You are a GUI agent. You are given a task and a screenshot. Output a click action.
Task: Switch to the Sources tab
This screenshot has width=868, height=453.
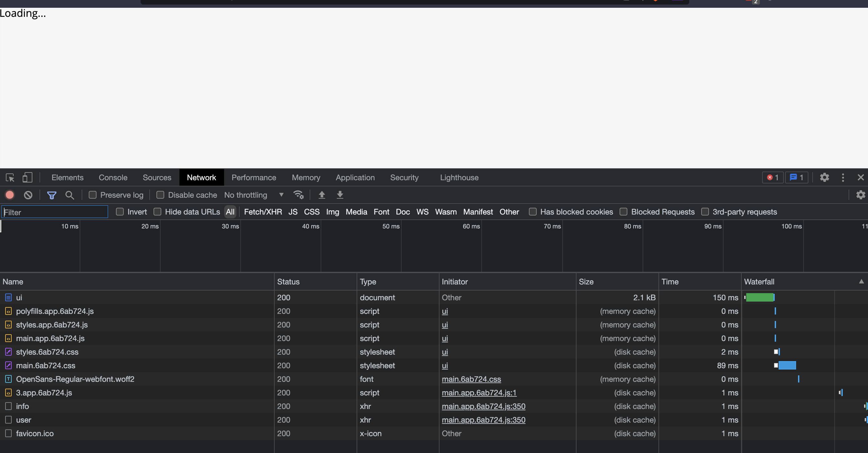(x=157, y=177)
